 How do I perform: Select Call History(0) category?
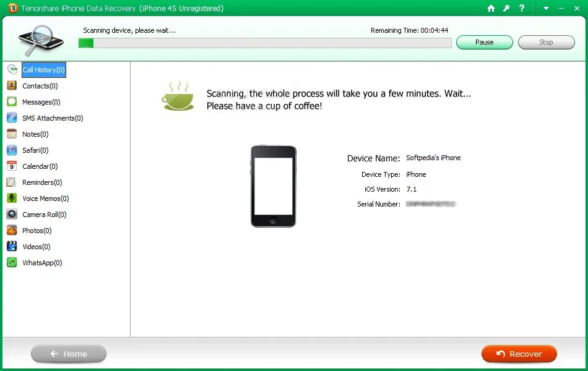[44, 70]
